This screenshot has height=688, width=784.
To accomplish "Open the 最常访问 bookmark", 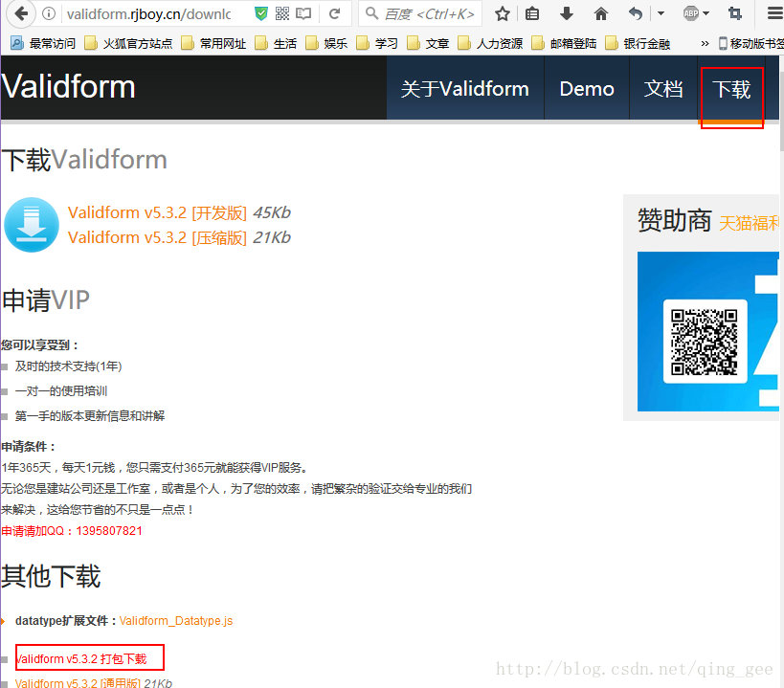I will [x=43, y=43].
